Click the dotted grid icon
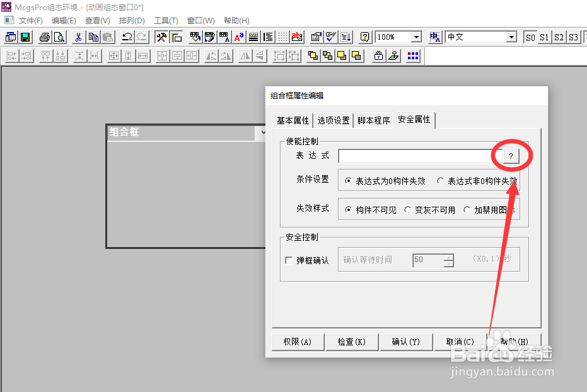 [282, 37]
